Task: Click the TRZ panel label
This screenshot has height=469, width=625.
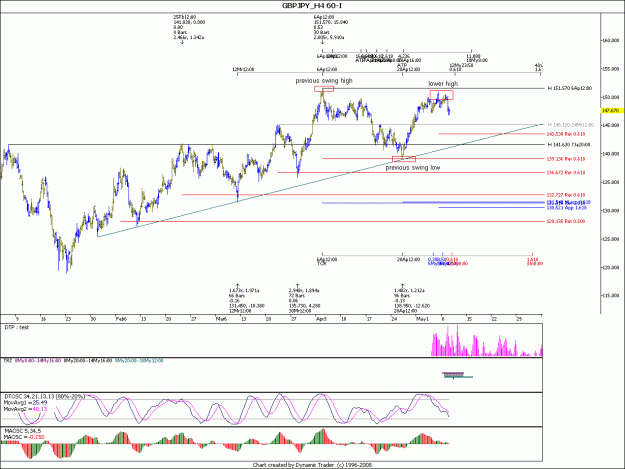Action: click(8, 360)
